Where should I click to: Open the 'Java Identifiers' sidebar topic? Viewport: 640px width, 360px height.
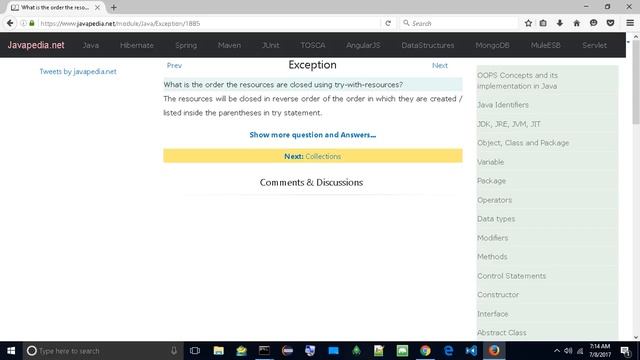pos(503,105)
